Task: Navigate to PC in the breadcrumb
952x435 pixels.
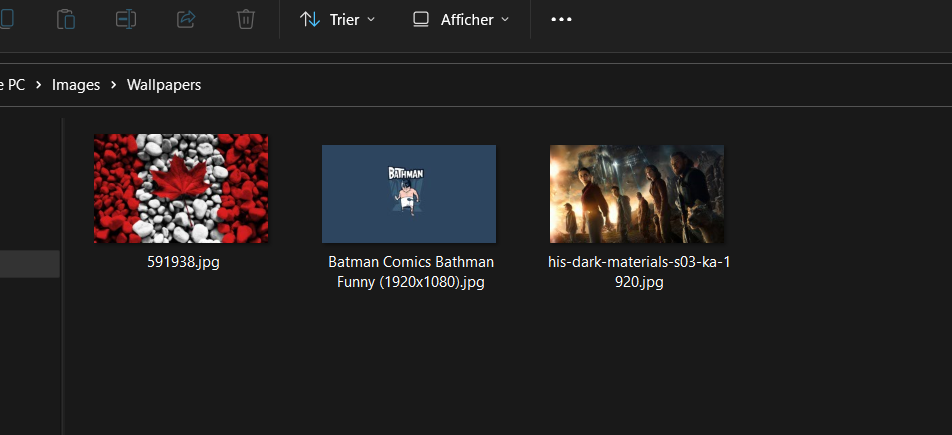Action: pos(14,85)
